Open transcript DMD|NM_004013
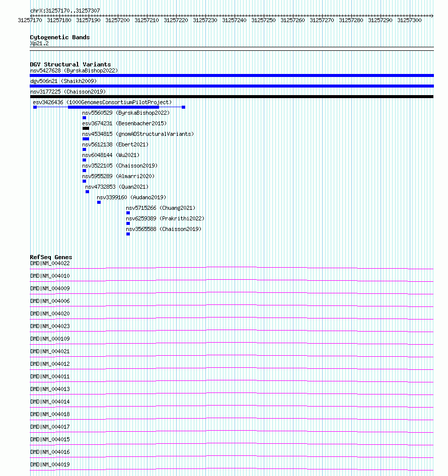The image size is (448, 476). (50, 389)
